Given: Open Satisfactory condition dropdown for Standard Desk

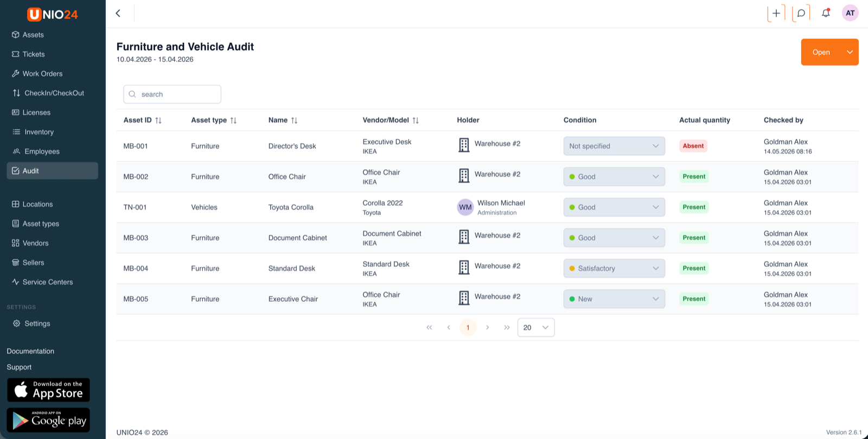Looking at the screenshot, I should [614, 268].
